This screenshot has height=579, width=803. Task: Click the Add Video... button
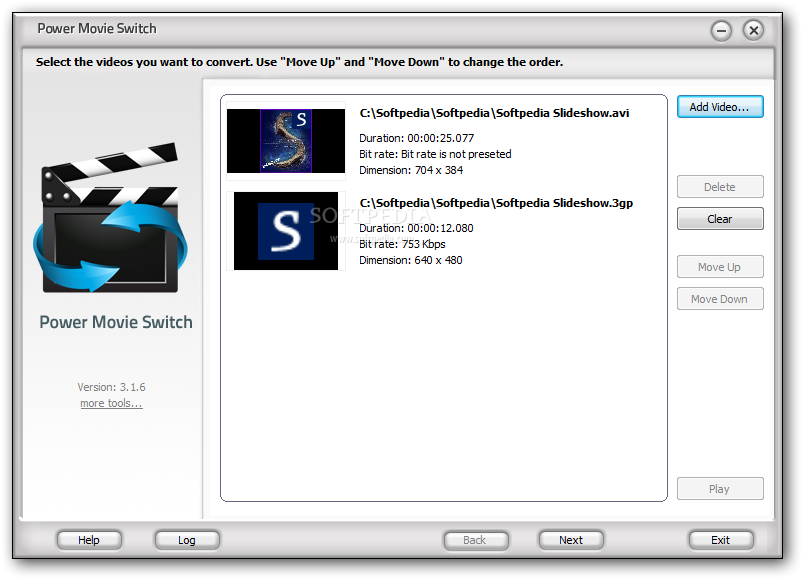tap(720, 106)
